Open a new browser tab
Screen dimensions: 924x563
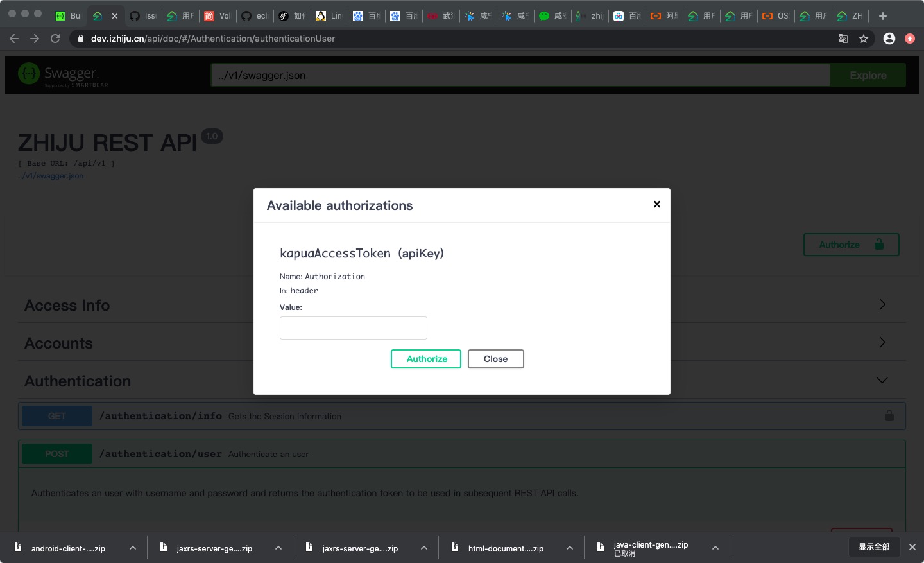pos(883,16)
